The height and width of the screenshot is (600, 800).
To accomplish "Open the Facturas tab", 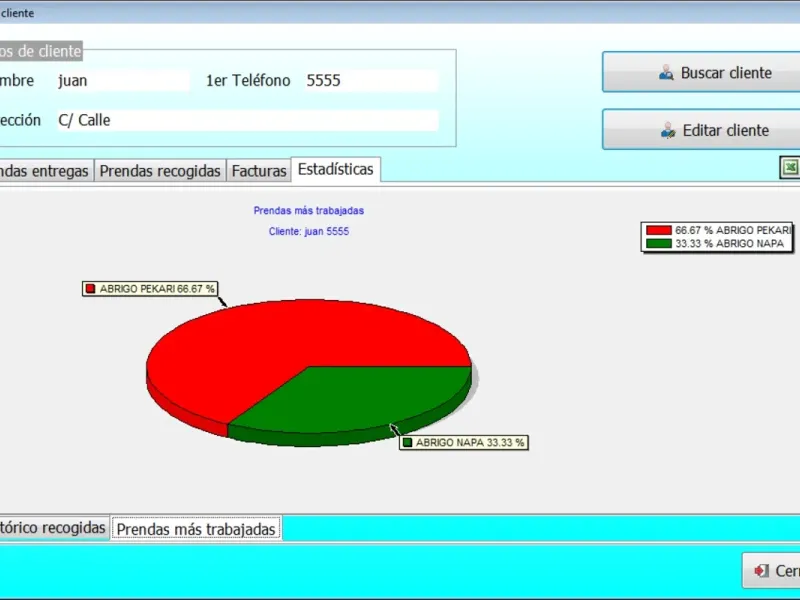I will coord(259,171).
